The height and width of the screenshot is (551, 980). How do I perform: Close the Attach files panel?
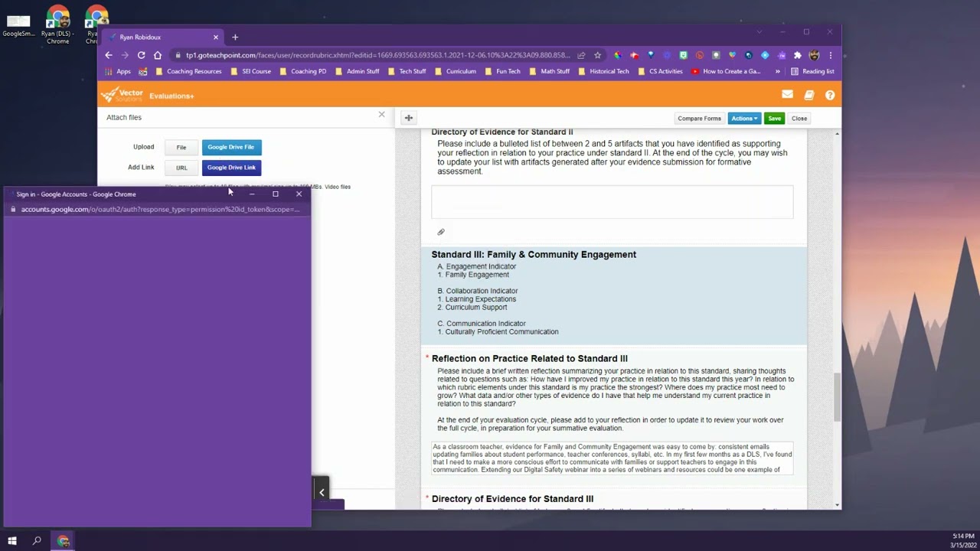tap(381, 115)
